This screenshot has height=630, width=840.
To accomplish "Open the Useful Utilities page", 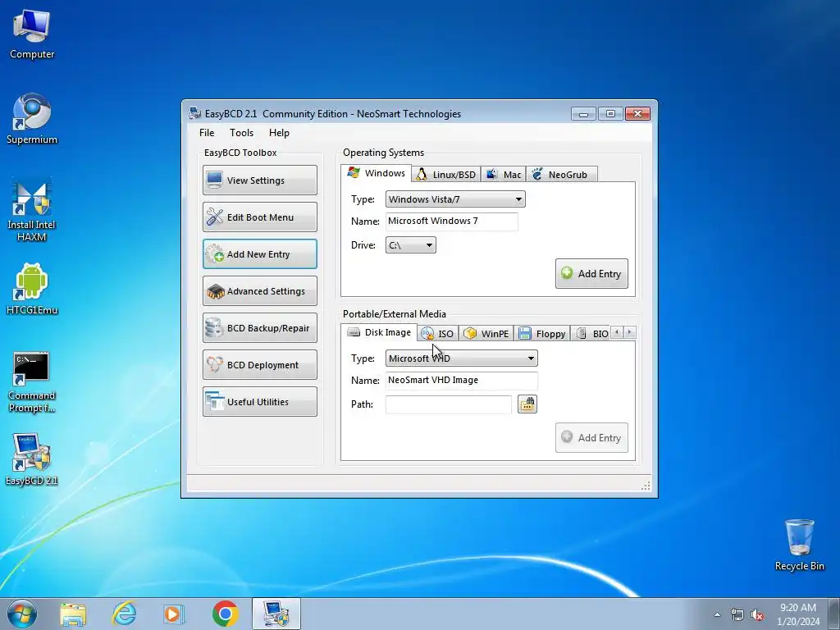I will pos(260,402).
